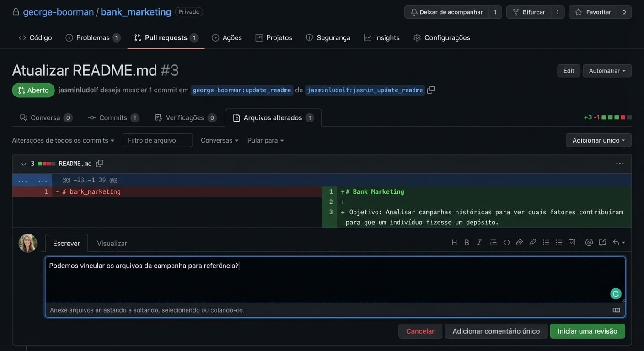Open the Pular para dropdown
Viewport: 644px width, 351px height.
tap(266, 140)
